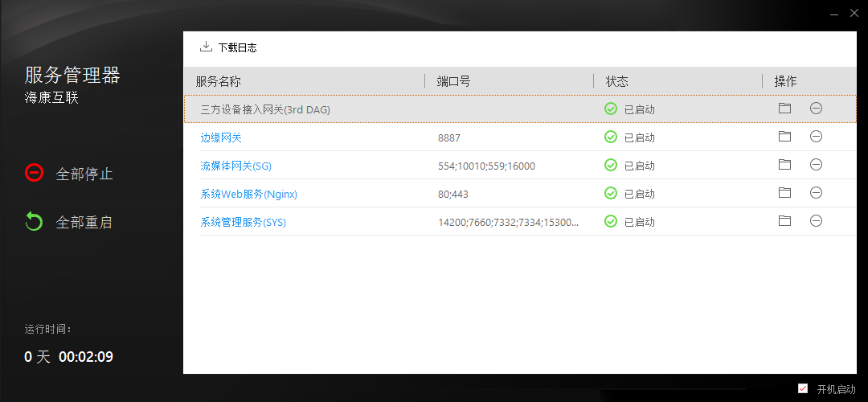
Task: Open folder for 流媒体网关(SG) service
Action: click(x=784, y=165)
